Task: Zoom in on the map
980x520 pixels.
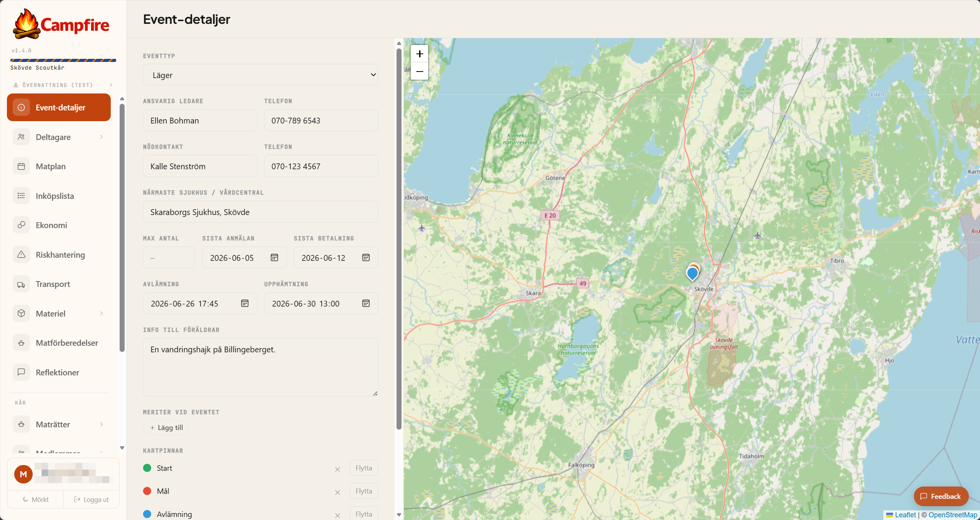Action: 420,53
